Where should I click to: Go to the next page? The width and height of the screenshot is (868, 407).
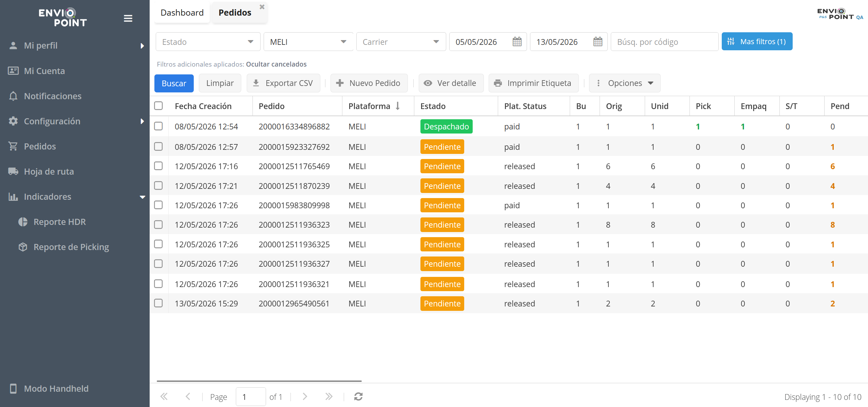(x=305, y=396)
